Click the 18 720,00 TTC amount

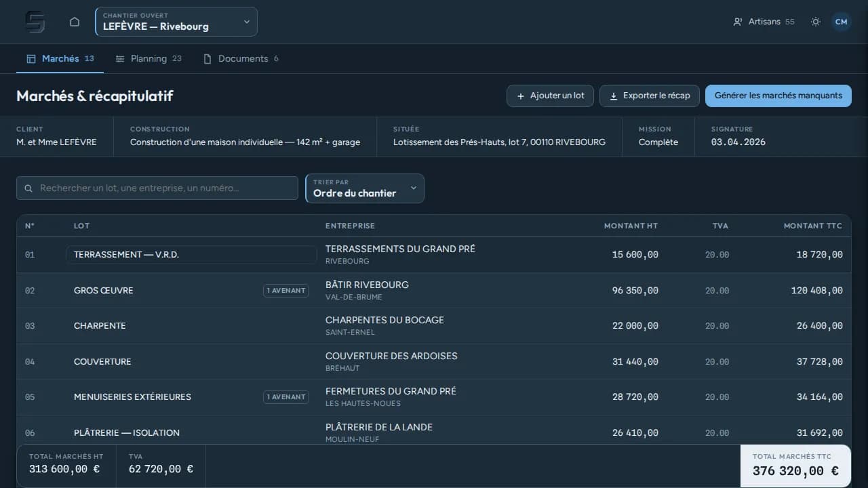(820, 255)
